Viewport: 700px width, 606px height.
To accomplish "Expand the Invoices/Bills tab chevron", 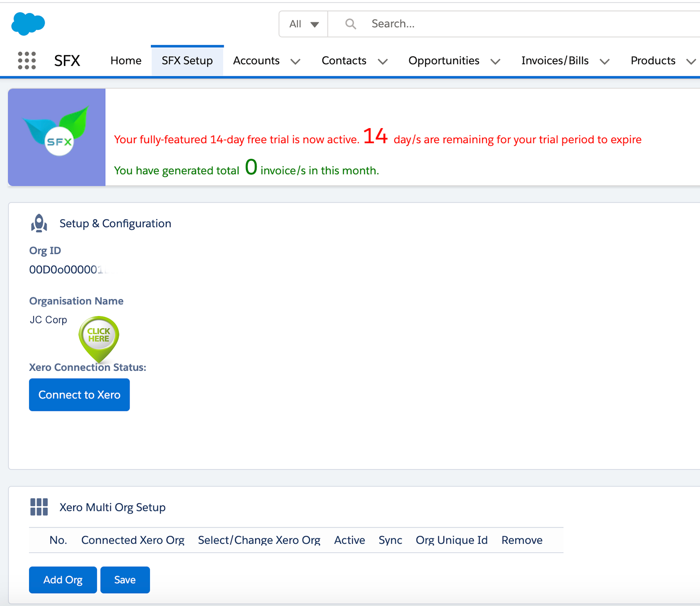I will point(605,62).
